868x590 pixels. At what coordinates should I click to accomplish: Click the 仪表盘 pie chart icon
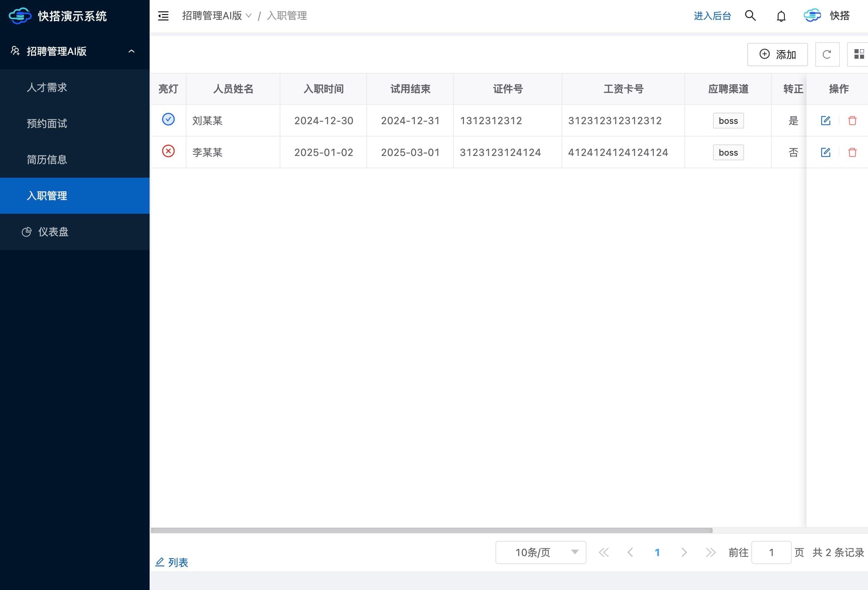pos(26,232)
